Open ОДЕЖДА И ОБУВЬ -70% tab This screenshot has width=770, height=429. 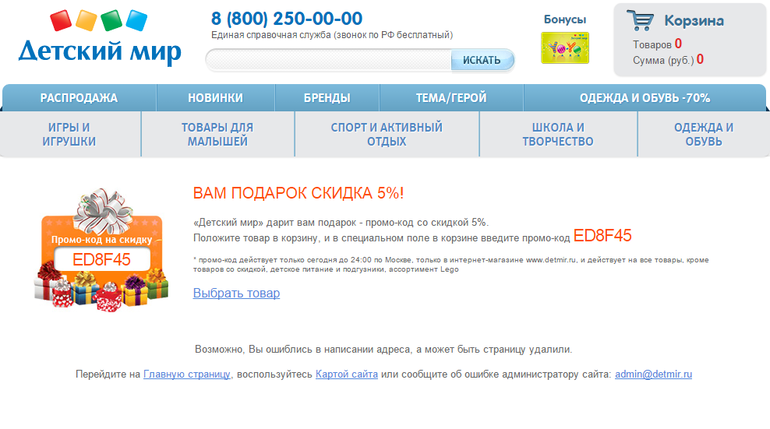pos(645,98)
